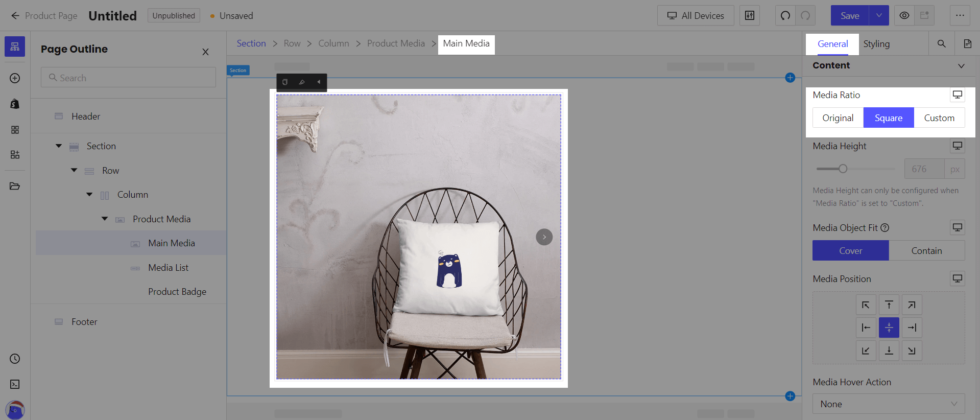The image size is (980, 420).
Task: Open Media Hover Action dropdown
Action: pyautogui.click(x=889, y=404)
